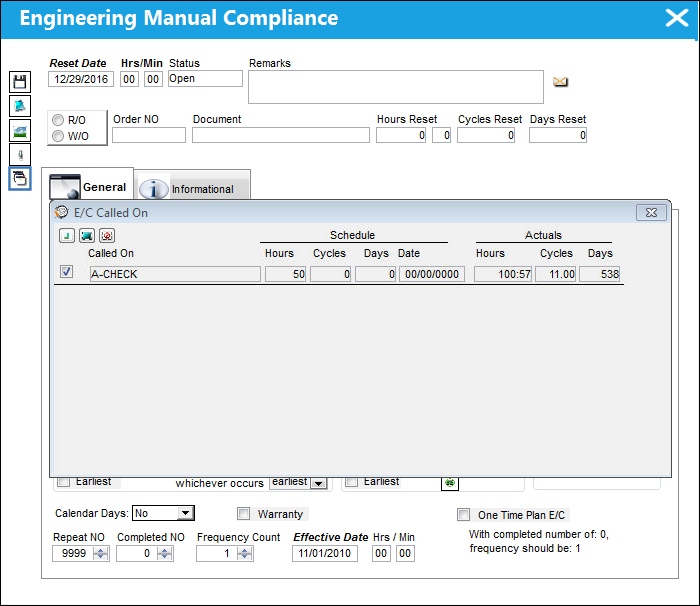Click the bell notification icon in sidebar

20,106
